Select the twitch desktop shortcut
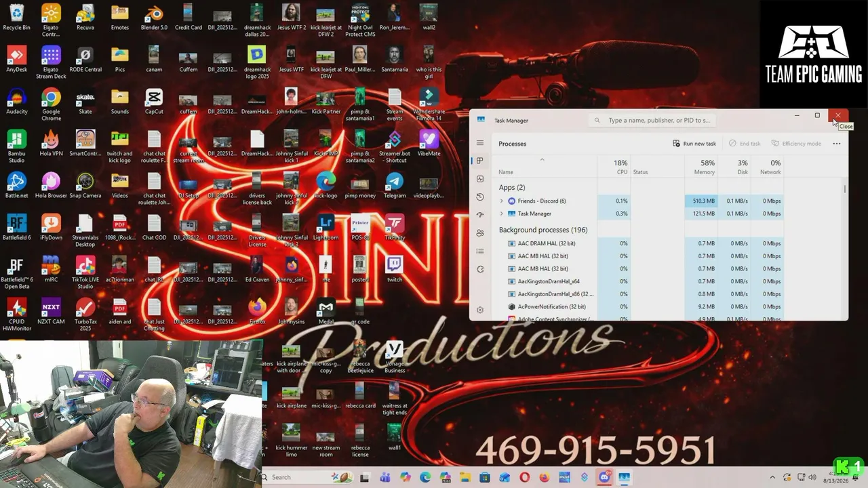 coord(395,270)
